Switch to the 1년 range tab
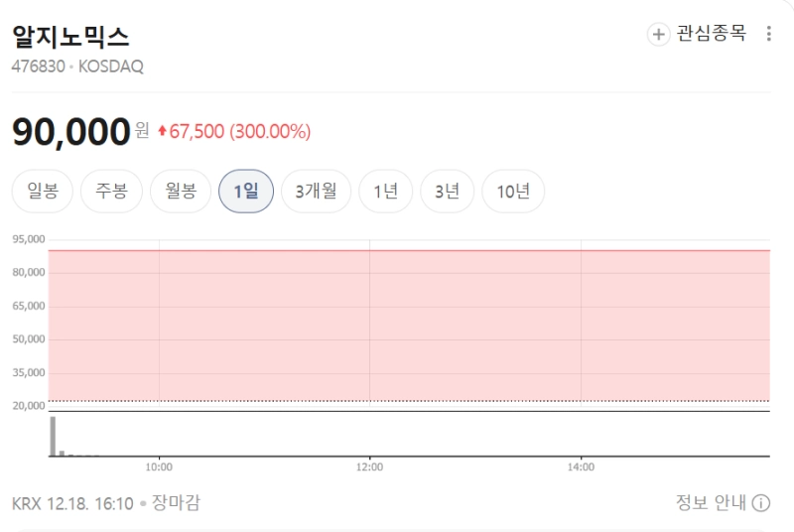 click(386, 191)
